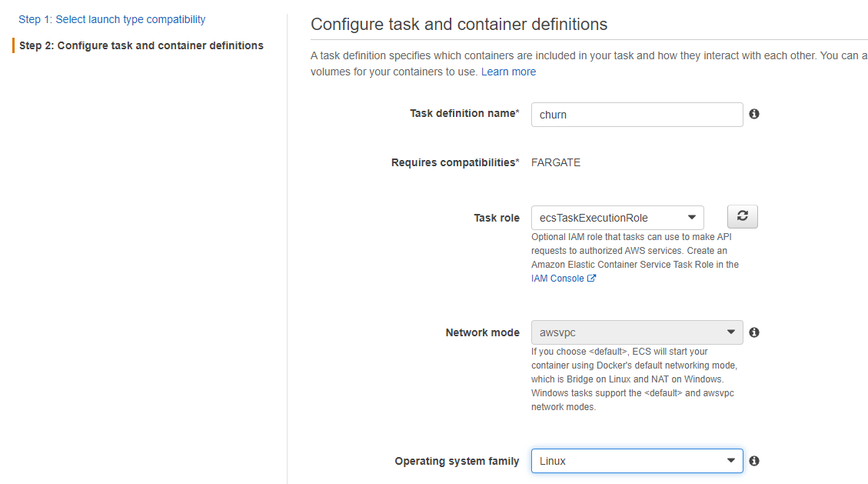
Task: Open the Learn more link
Action: pyautogui.click(x=508, y=72)
